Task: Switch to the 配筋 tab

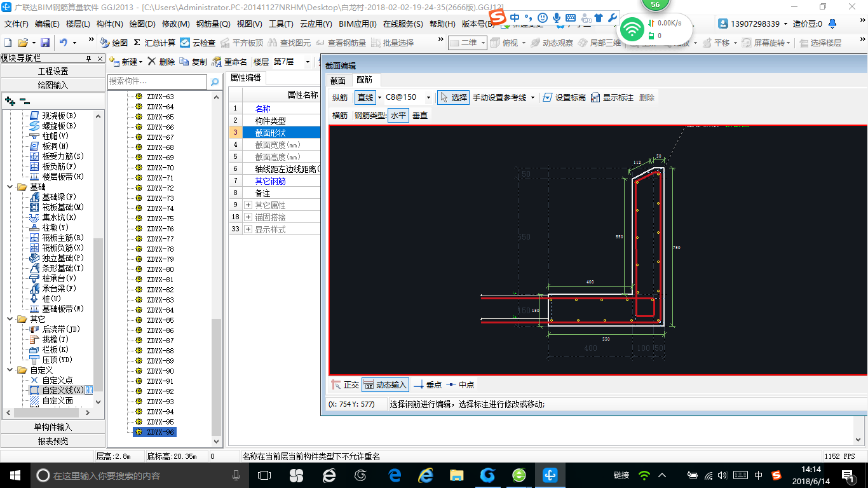Action: point(365,80)
